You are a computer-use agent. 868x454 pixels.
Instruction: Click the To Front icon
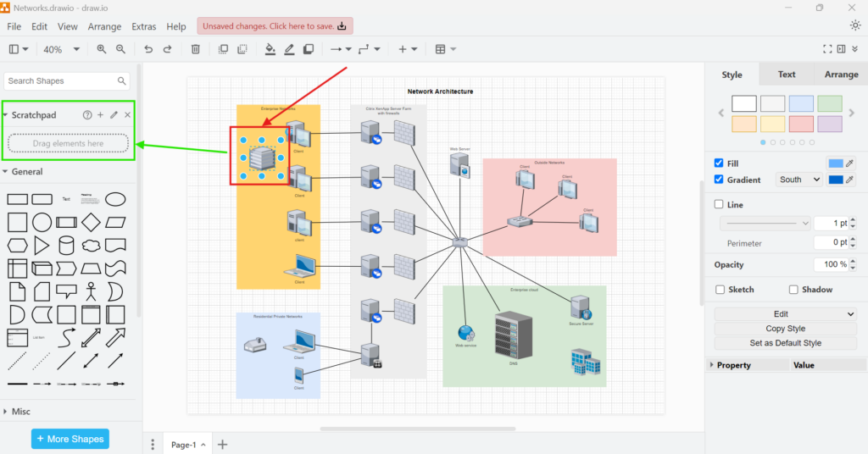(x=224, y=50)
